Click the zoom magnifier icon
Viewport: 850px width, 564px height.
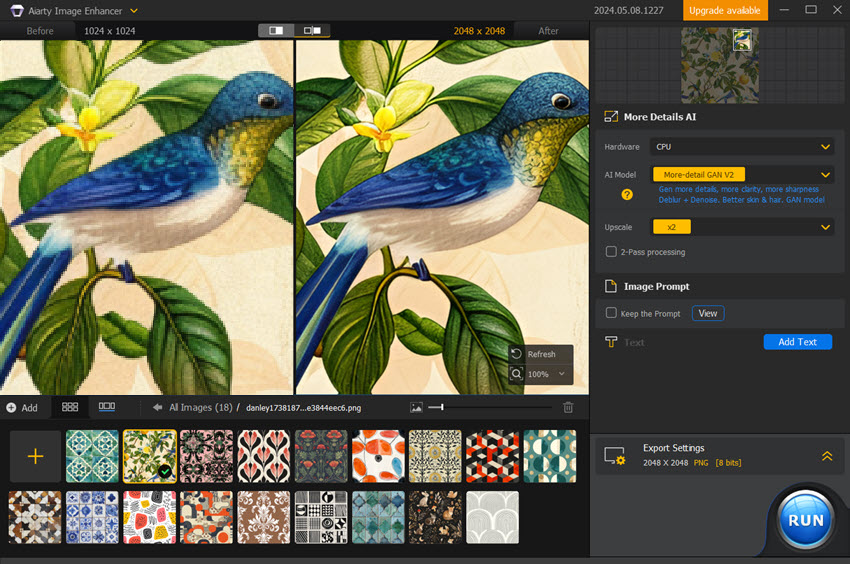pyautogui.click(x=516, y=374)
